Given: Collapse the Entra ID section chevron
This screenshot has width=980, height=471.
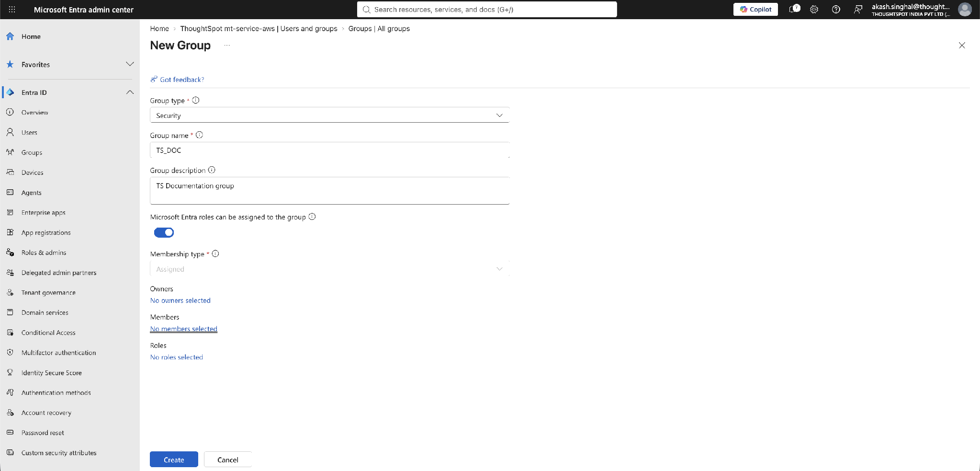Looking at the screenshot, I should (x=130, y=92).
